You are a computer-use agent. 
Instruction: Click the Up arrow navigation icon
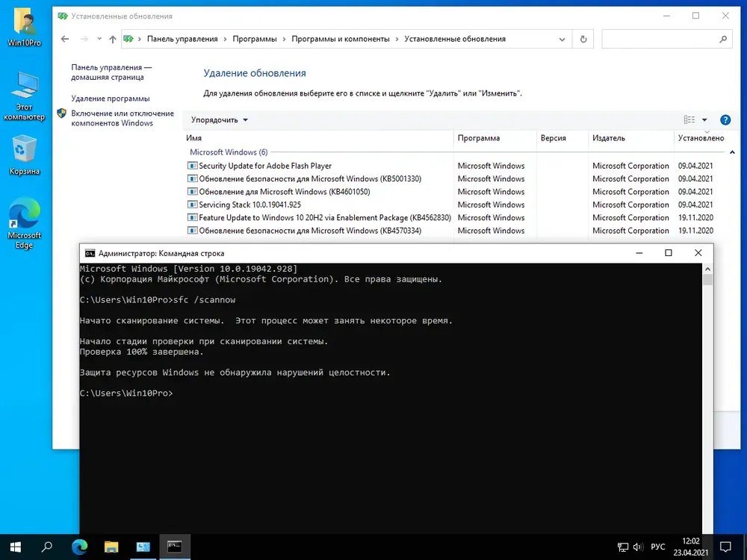coord(112,39)
